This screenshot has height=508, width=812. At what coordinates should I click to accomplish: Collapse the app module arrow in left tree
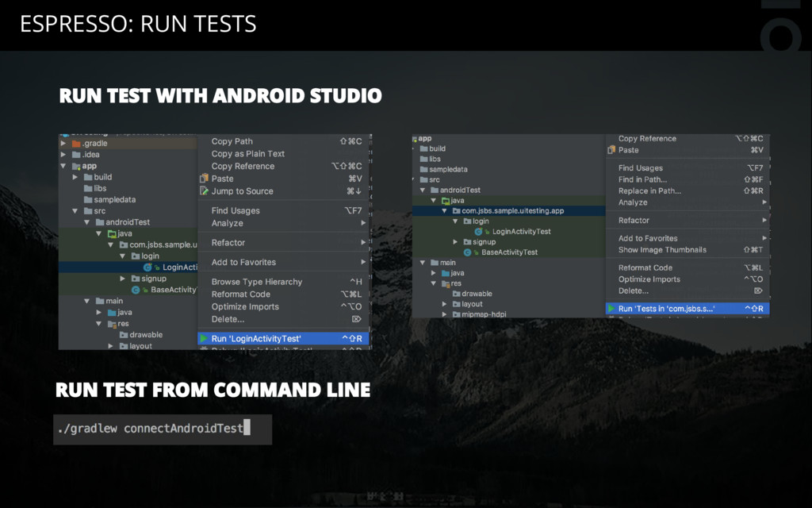(63, 166)
